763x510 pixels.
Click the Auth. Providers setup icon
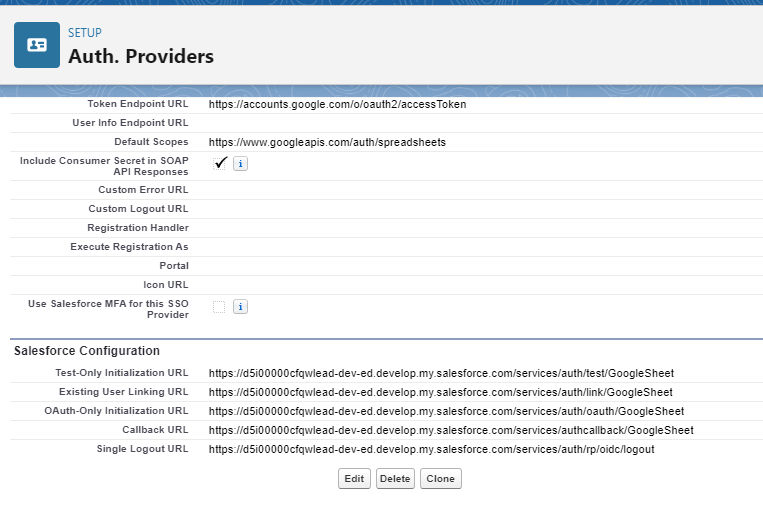pos(37,45)
